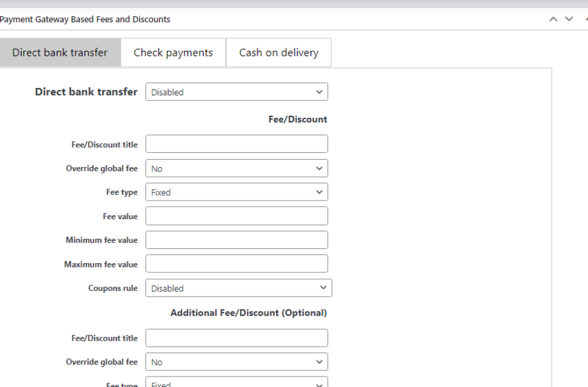The width and height of the screenshot is (588, 387).
Task: Click the Additional Fee/Discount title field
Action: [237, 337]
